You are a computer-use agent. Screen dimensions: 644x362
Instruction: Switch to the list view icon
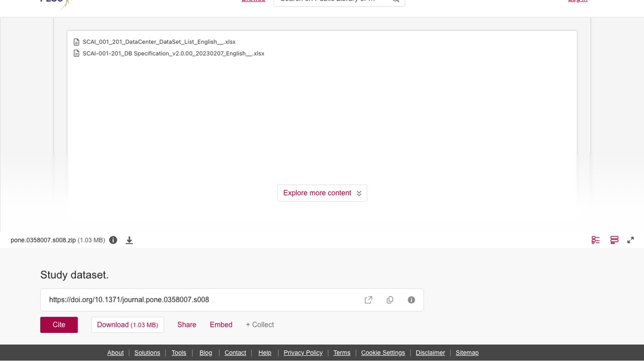[x=596, y=240]
